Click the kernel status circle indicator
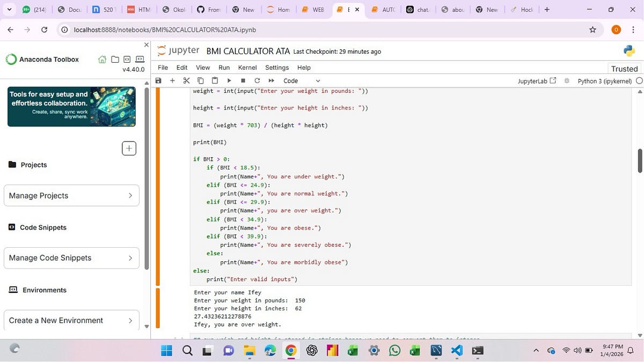The width and height of the screenshot is (644, 362). (639, 81)
